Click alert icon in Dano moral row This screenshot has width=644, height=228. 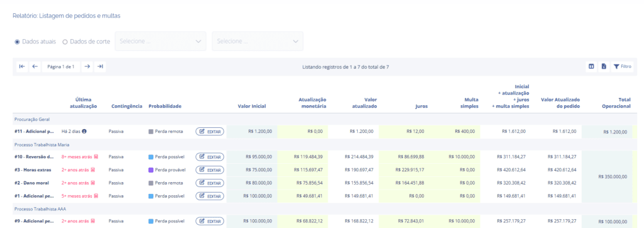click(93, 183)
